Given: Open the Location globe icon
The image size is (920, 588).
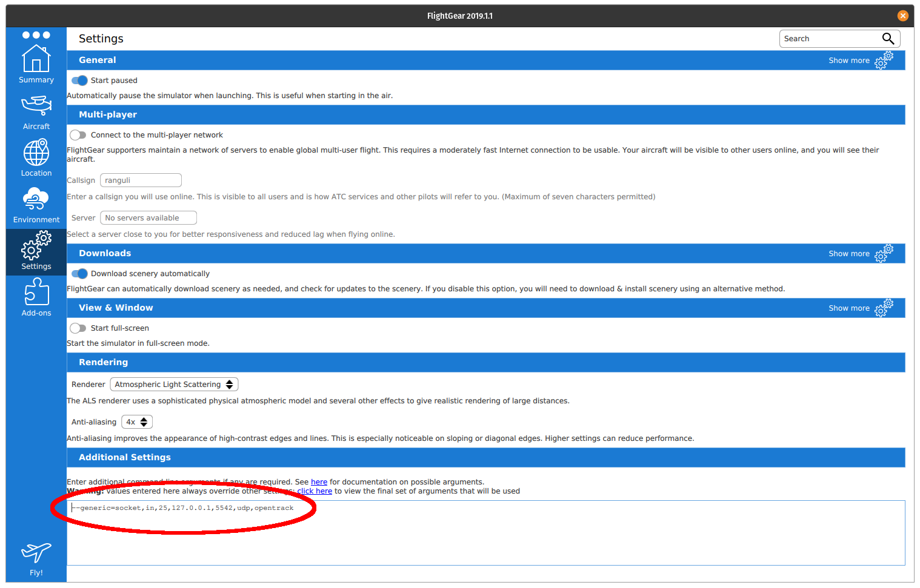Looking at the screenshot, I should coord(36,152).
